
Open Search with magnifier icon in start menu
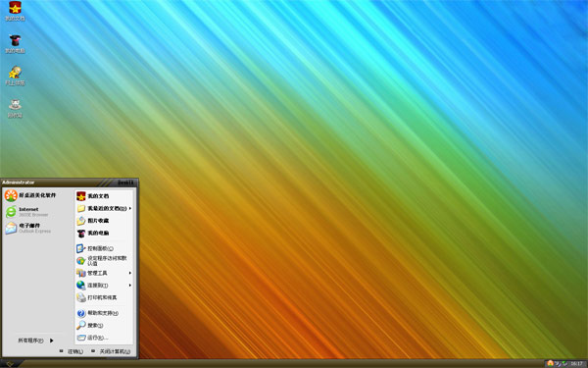[x=90, y=325]
